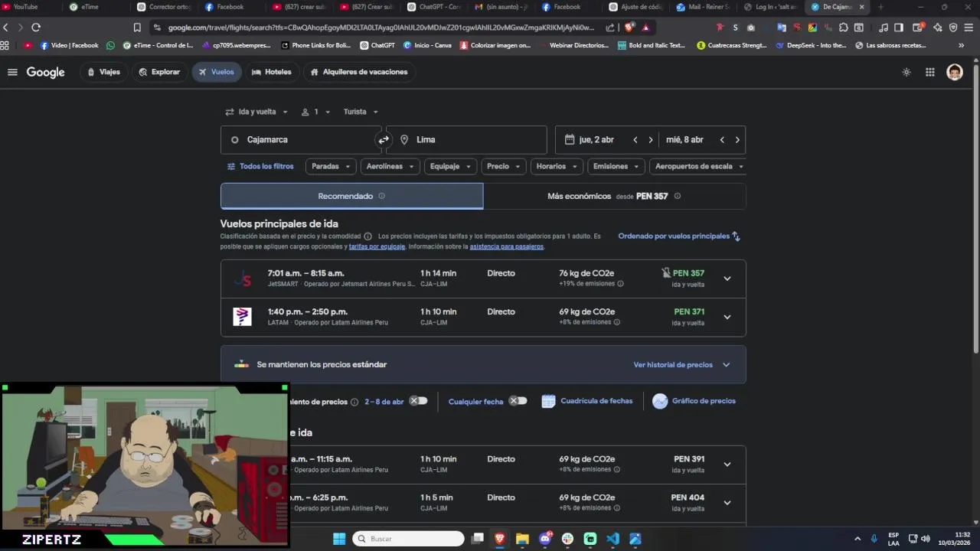Expand Ver historial de precios
Image resolution: width=980 pixels, height=551 pixels.
click(681, 365)
